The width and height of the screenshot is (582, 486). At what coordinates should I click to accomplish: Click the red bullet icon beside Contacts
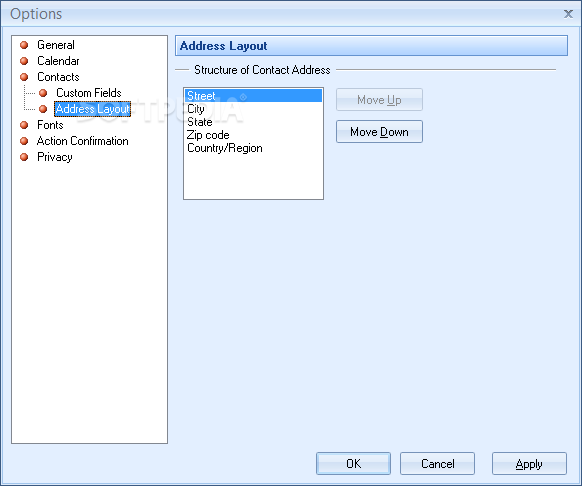click(x=24, y=77)
